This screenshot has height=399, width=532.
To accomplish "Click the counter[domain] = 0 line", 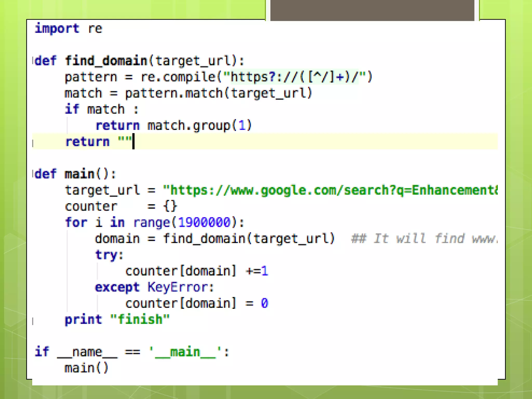I will click(197, 303).
